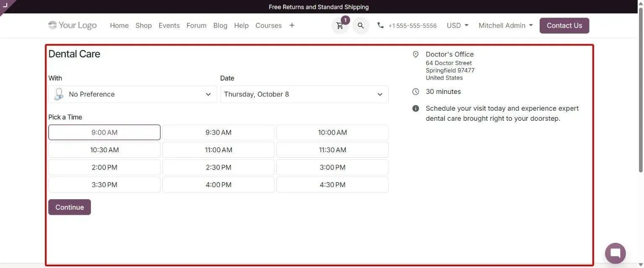
Task: Click the 30 minutes duration text
Action: [x=443, y=91]
